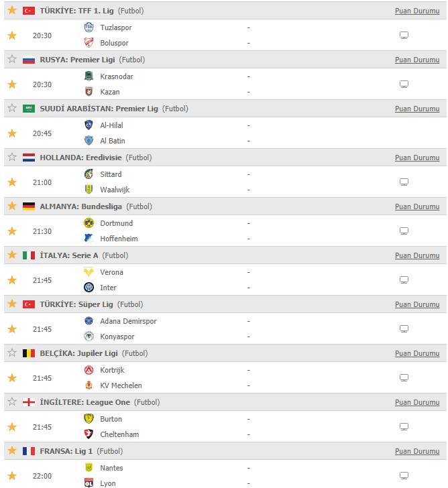Click the Sittard team name

pos(111,174)
